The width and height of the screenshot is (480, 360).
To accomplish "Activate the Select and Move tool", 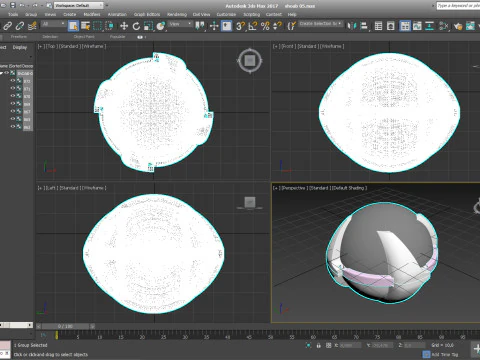I will pyautogui.click(x=124, y=26).
